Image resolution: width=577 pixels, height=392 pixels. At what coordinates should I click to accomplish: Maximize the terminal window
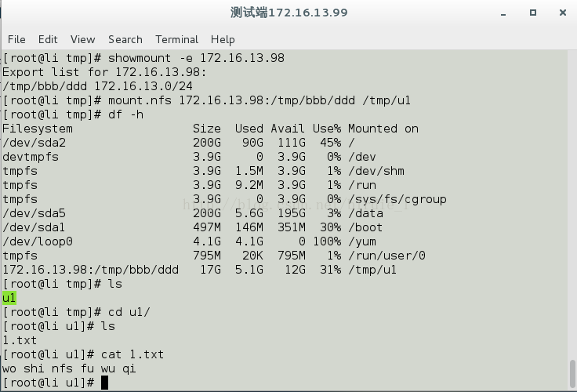tap(533, 13)
